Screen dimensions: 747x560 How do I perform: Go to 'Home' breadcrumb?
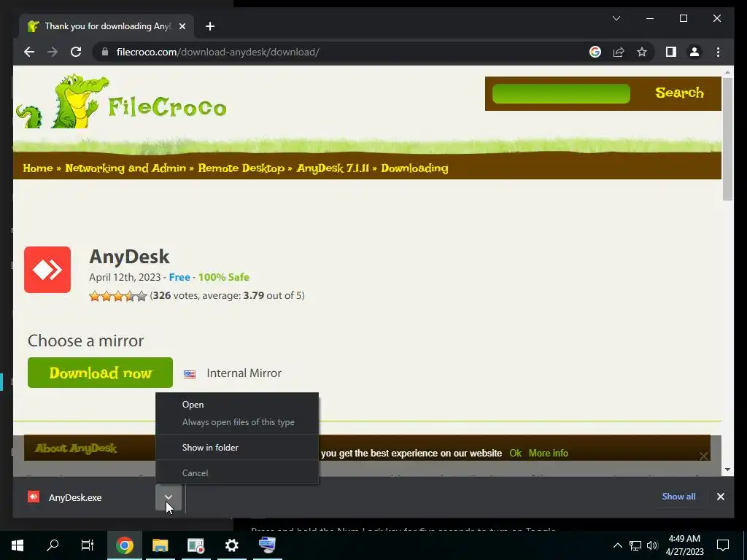point(38,168)
